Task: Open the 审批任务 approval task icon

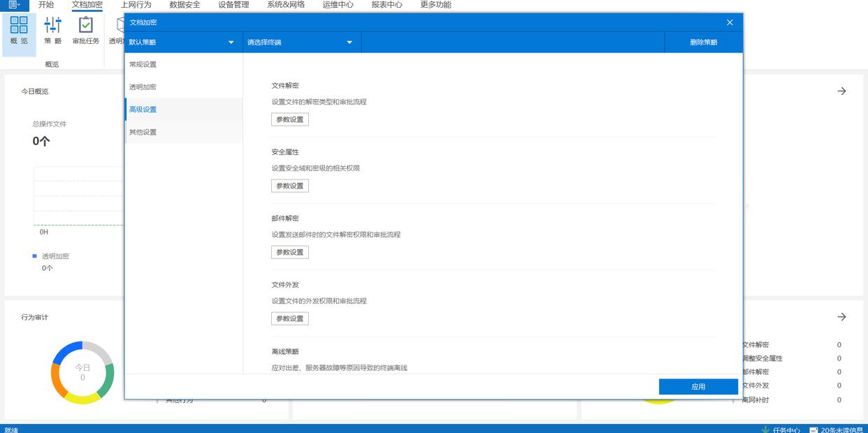Action: click(85, 26)
